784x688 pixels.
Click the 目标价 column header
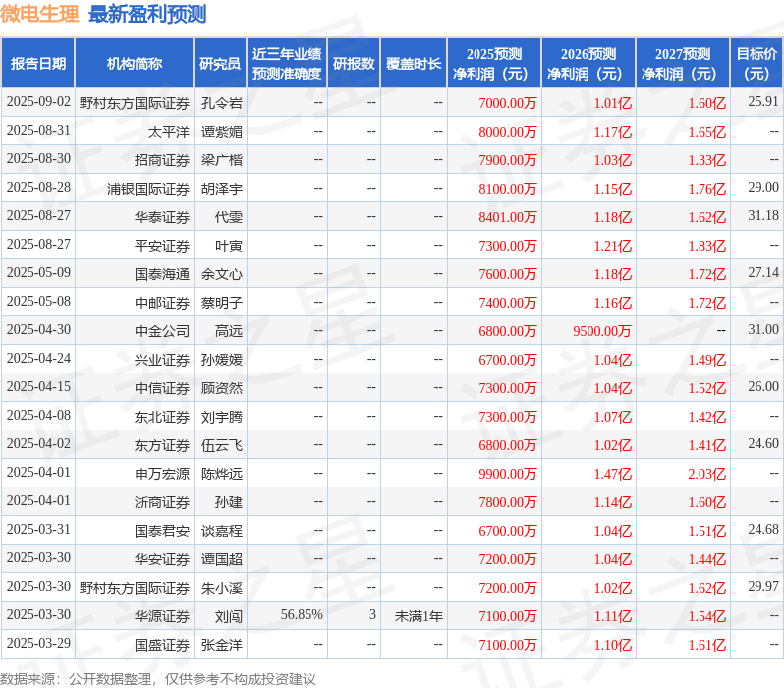coord(757,64)
